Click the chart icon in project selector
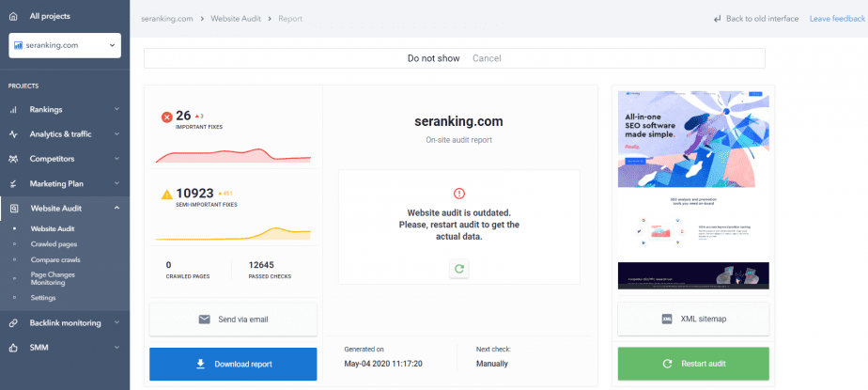 19,45
